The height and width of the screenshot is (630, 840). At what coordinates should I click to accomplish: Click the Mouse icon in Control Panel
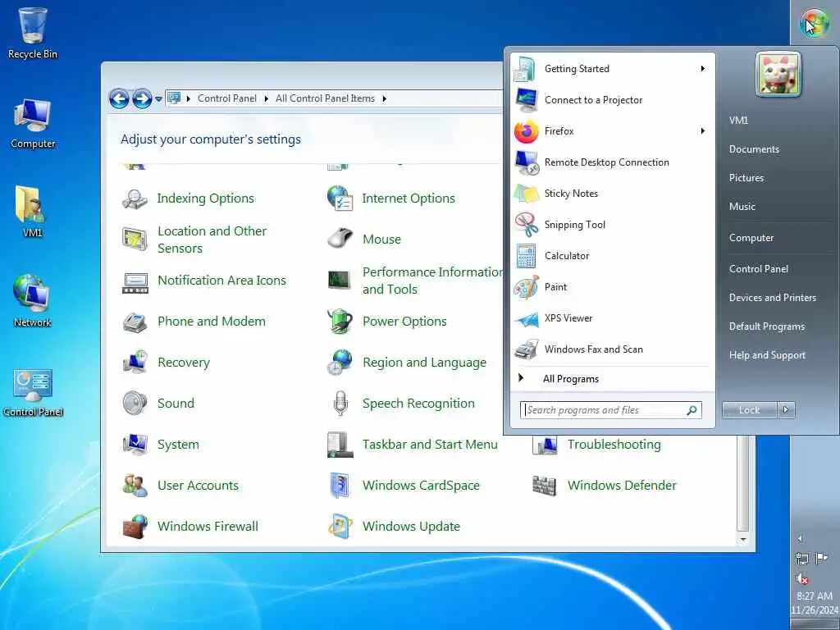[x=340, y=239]
